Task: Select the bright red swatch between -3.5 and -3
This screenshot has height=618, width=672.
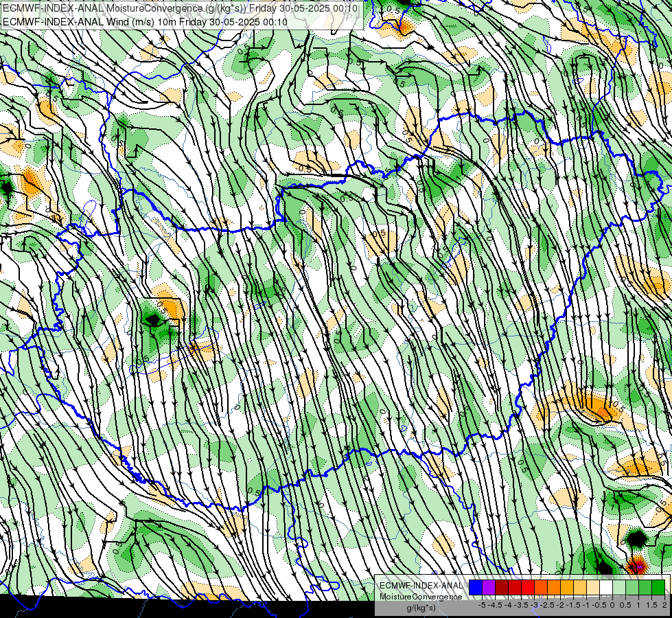Action: (x=528, y=587)
